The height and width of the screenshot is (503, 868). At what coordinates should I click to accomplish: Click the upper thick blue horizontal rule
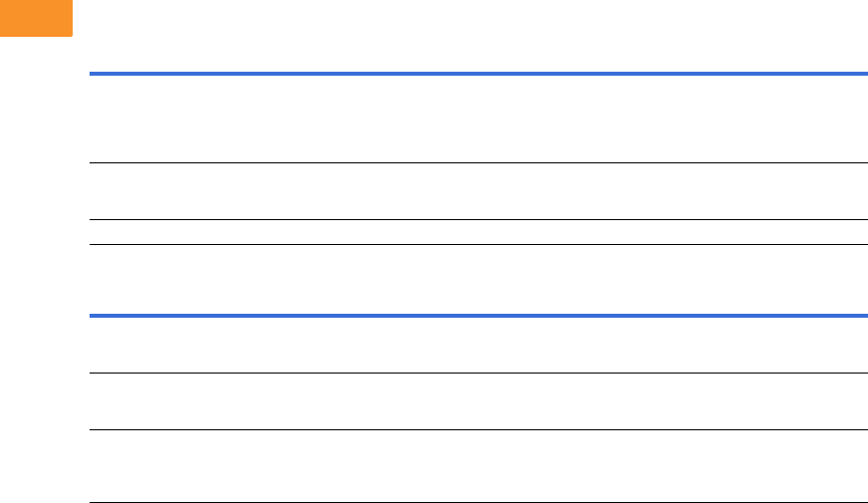click(x=479, y=74)
